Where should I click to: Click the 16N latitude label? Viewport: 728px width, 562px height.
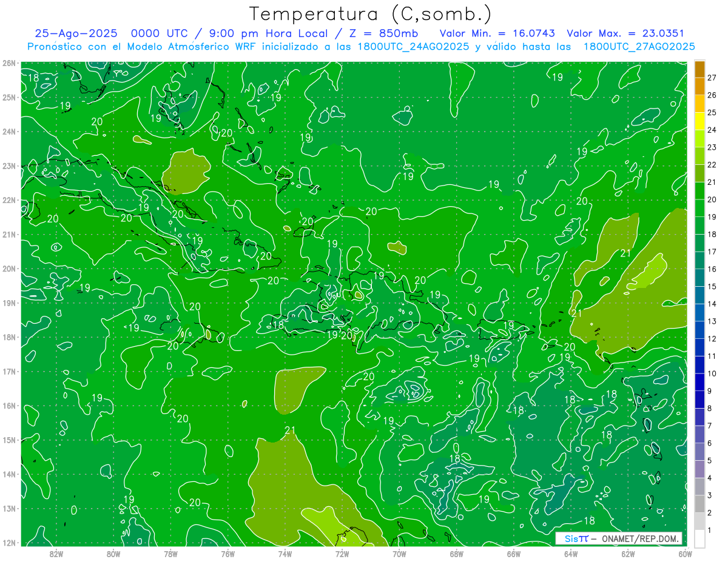point(8,406)
